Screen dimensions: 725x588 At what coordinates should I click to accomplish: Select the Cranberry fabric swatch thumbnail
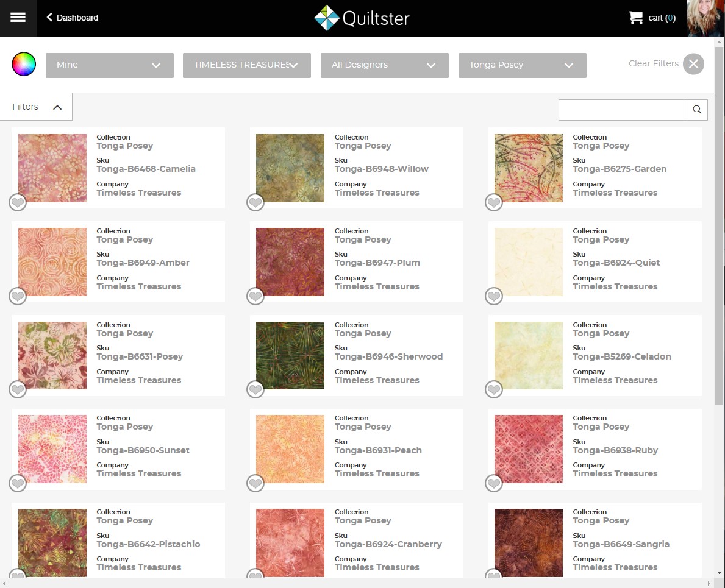[x=290, y=543]
